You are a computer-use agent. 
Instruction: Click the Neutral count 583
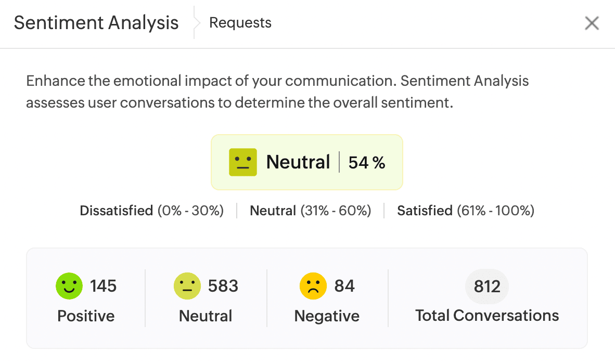pos(223,286)
